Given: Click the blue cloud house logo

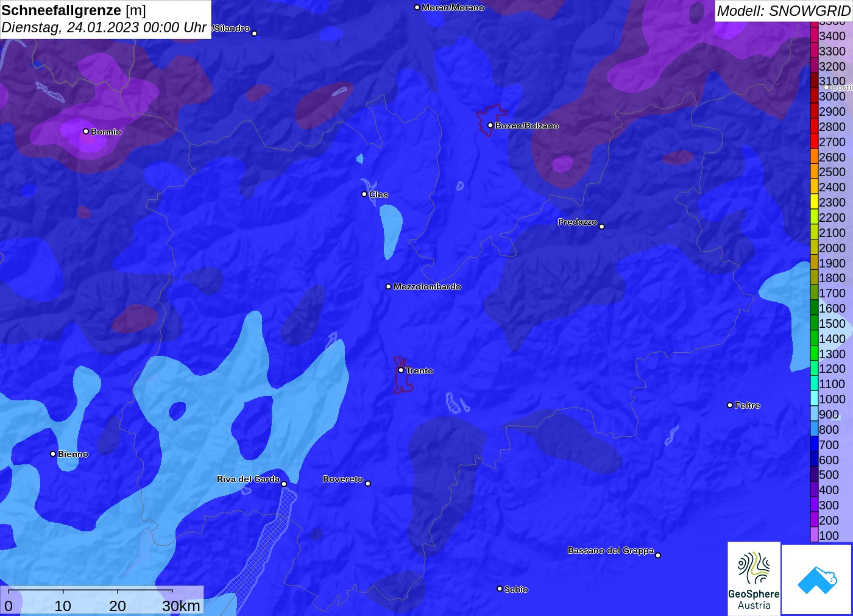Looking at the screenshot, I should pyautogui.click(x=817, y=579).
